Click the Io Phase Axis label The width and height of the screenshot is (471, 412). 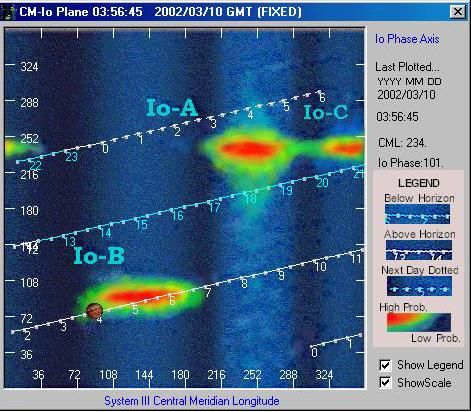[x=407, y=39]
